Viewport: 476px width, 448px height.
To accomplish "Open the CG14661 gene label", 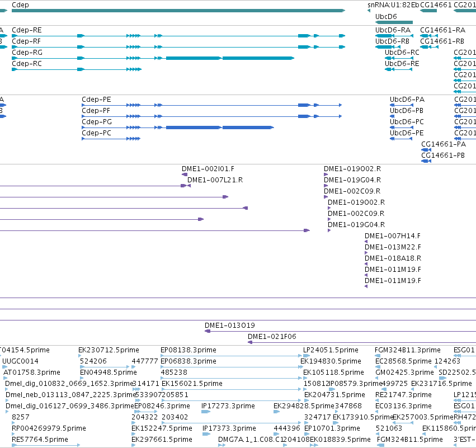I will coord(436,5).
